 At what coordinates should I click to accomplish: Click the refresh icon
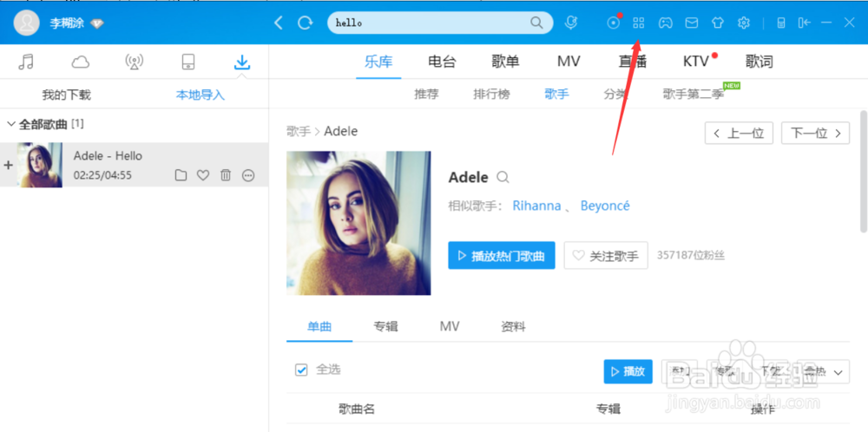(x=305, y=23)
